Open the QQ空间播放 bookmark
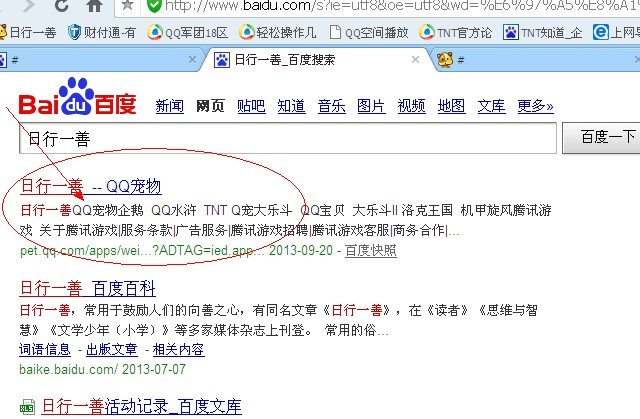 [x=369, y=32]
